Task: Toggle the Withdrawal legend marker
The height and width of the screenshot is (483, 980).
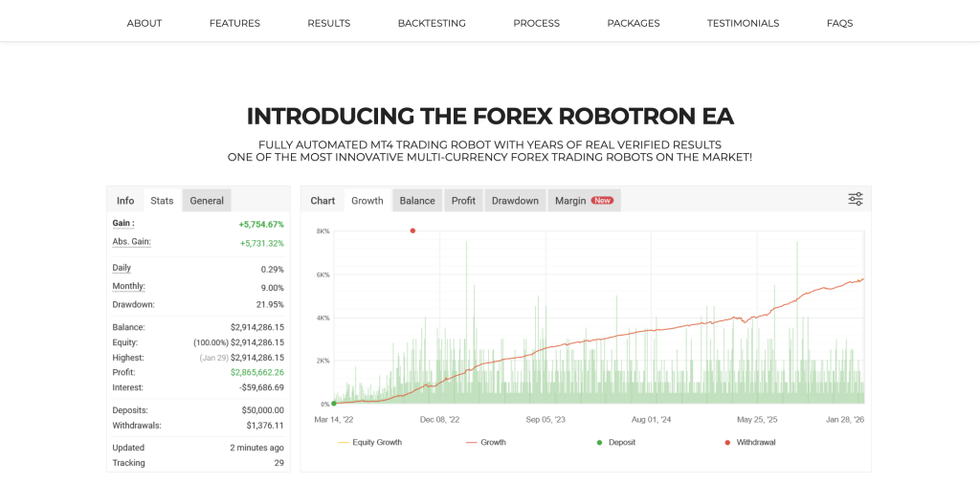Action: point(749,443)
